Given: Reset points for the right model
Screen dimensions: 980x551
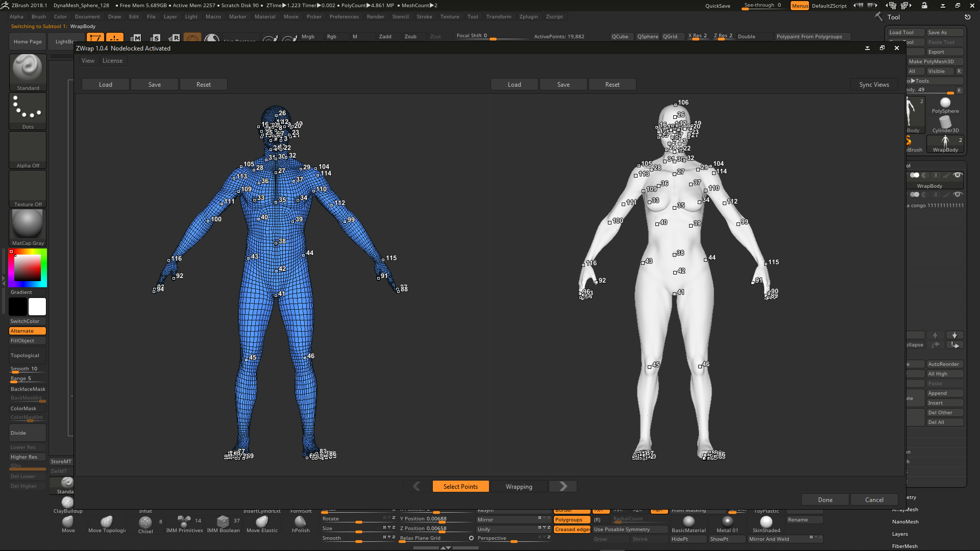Looking at the screenshot, I should pos(612,85).
